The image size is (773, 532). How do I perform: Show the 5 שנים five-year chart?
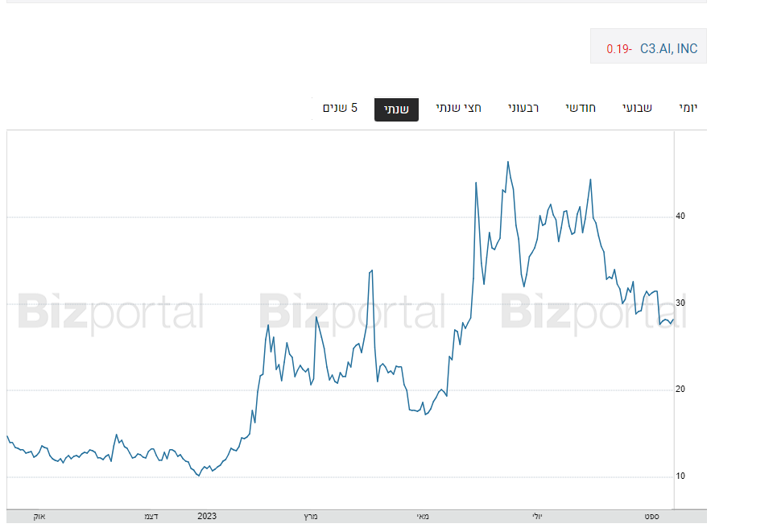point(340,108)
